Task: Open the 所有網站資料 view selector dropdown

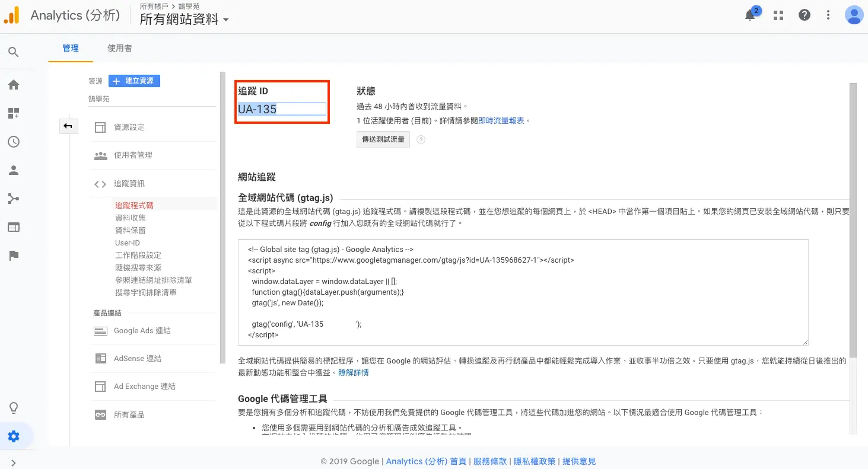Action: coord(184,20)
